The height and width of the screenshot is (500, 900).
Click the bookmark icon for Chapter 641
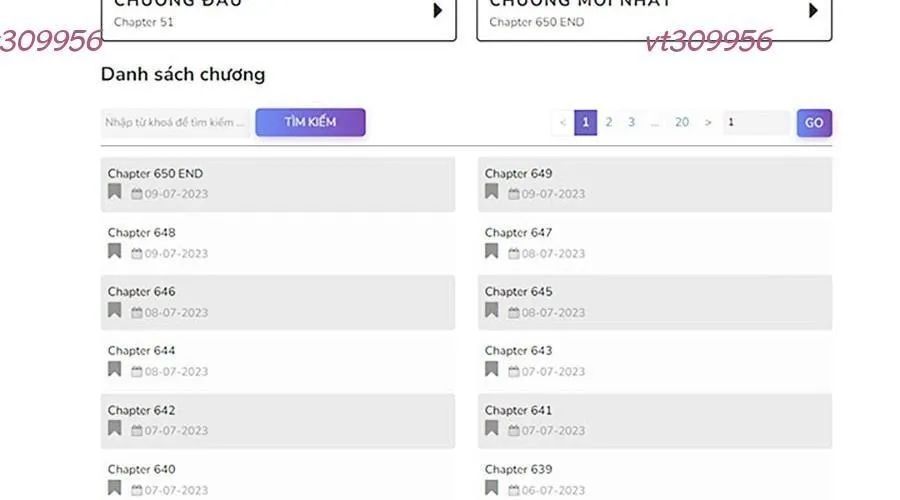492,429
